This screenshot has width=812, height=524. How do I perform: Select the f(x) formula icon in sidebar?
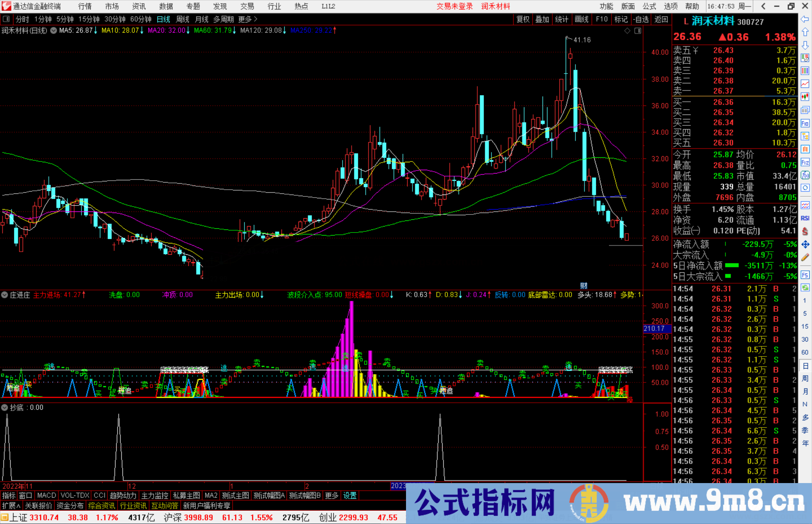[805, 175]
